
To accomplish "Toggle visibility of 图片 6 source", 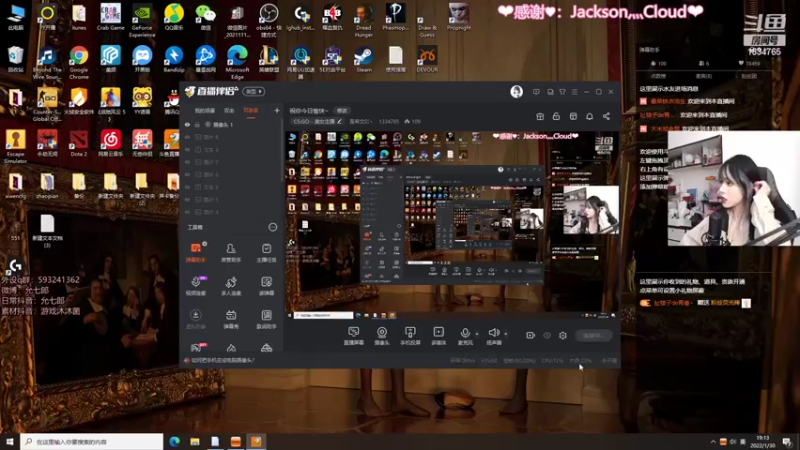I will point(187,174).
